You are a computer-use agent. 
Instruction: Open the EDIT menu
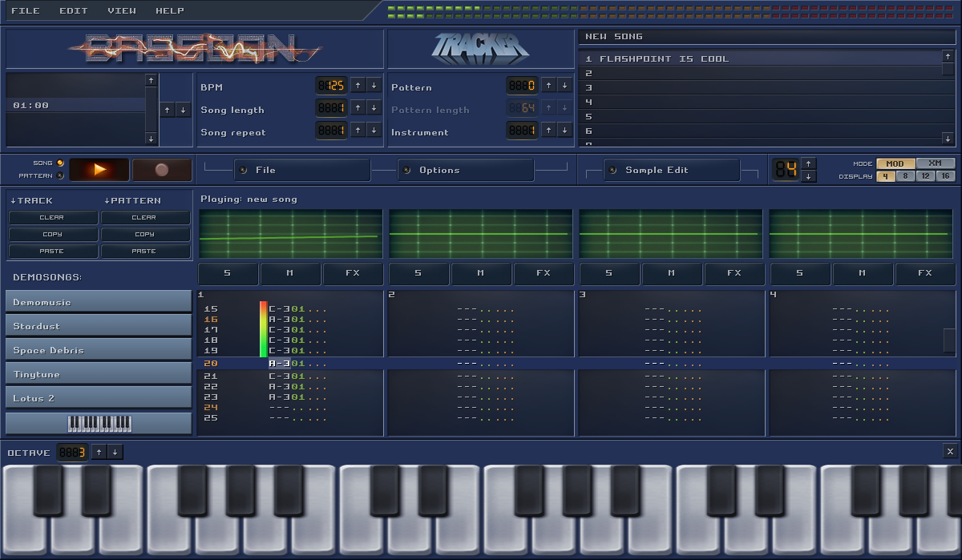[x=74, y=10]
